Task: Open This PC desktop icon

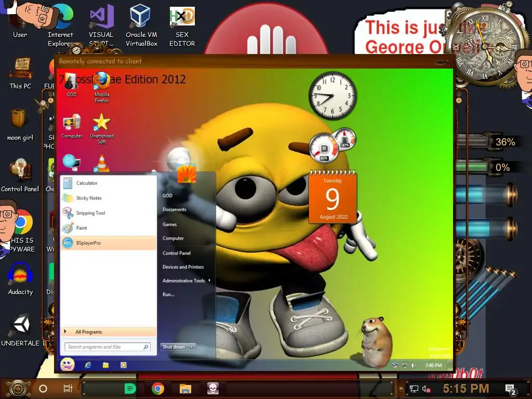Action: [x=20, y=73]
